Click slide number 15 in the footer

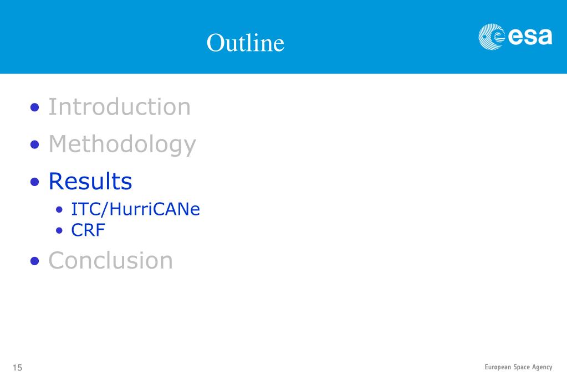(x=17, y=368)
